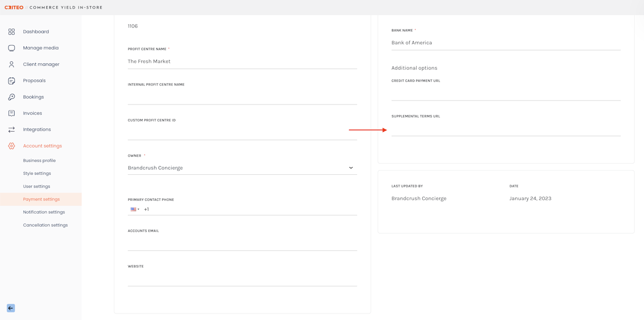Screen dimensions: 644x320
Task: Click the Custom Profit Centre ID field
Action: coord(242,134)
